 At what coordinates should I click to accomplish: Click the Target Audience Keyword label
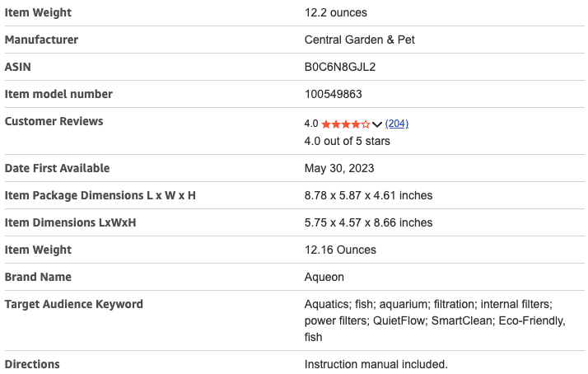(x=74, y=304)
